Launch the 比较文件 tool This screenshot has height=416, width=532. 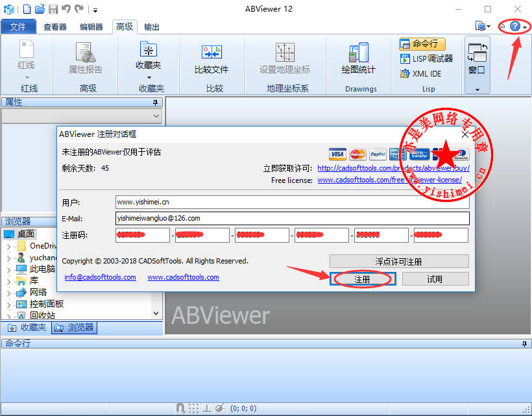[x=212, y=58]
